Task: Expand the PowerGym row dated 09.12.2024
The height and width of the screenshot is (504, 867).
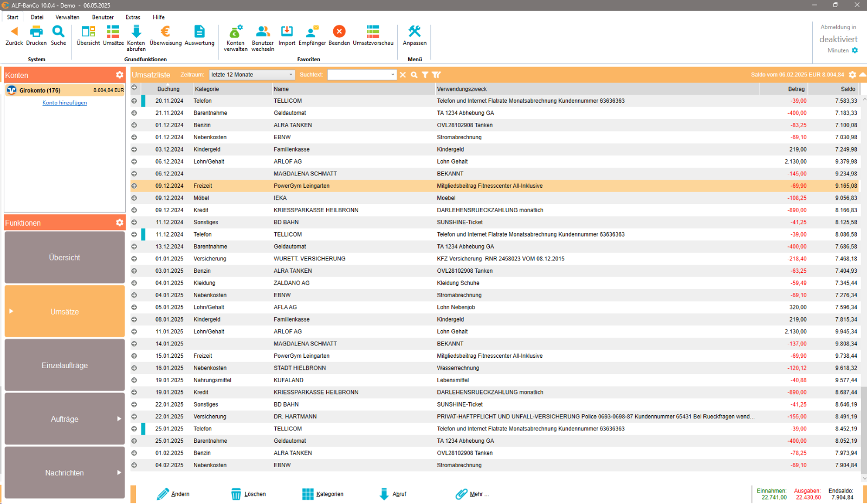Action: (x=134, y=186)
